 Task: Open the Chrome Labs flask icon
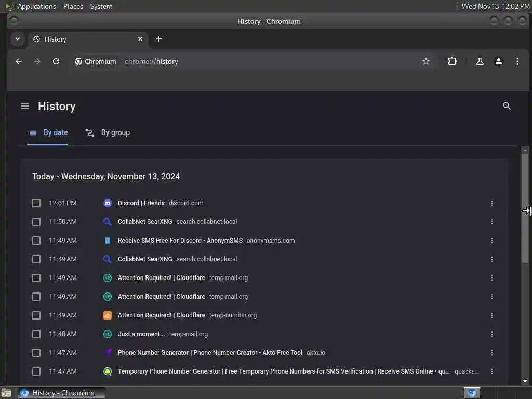[480, 61]
